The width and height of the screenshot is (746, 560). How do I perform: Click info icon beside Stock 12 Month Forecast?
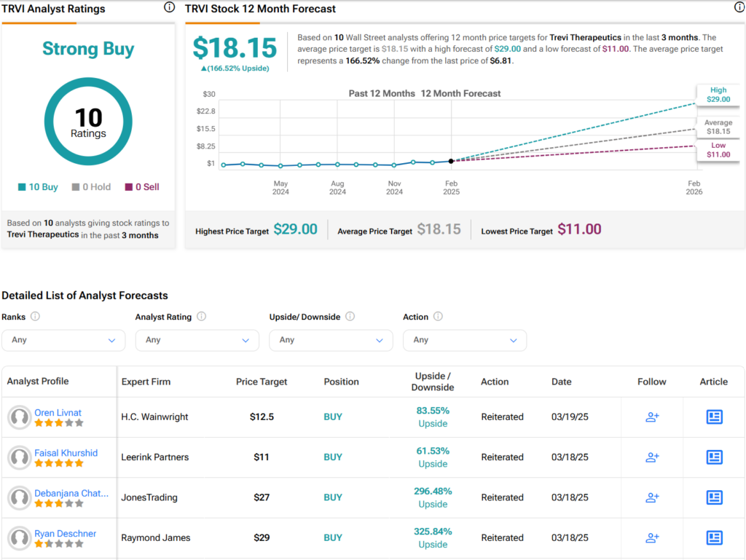click(x=739, y=8)
